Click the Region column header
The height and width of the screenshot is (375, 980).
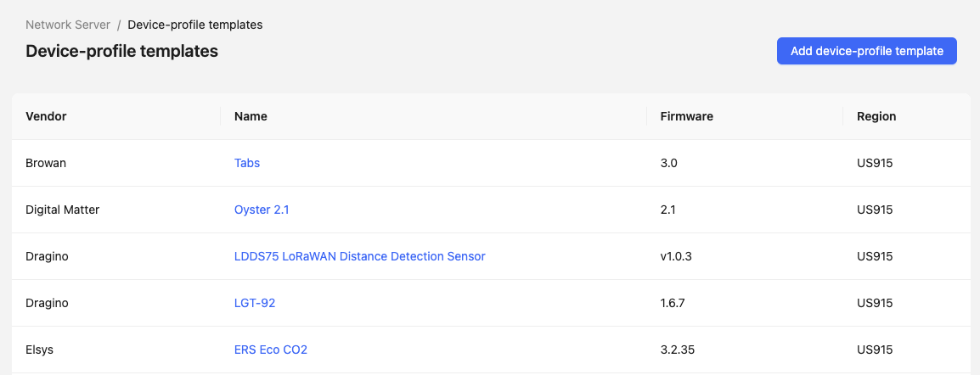[876, 116]
